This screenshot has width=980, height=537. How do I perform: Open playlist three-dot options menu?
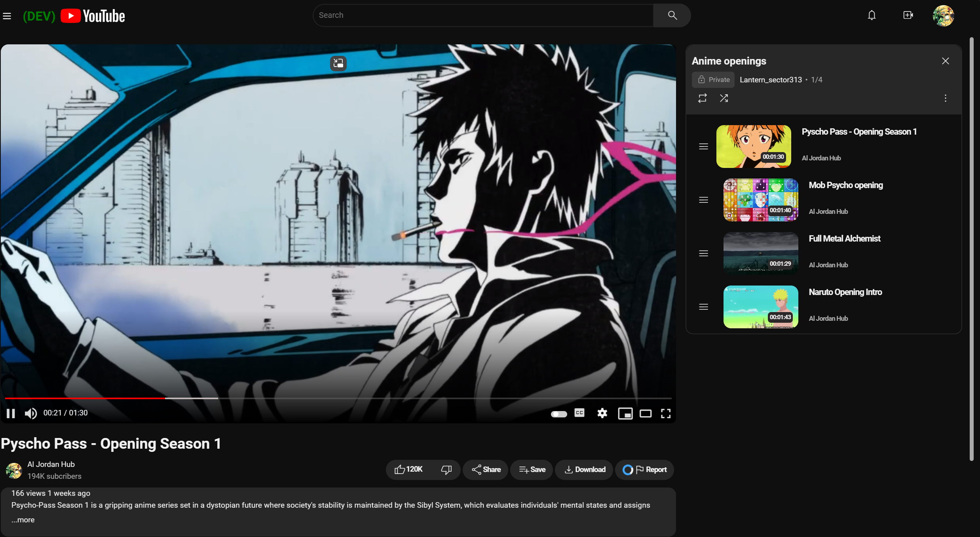pyautogui.click(x=946, y=98)
